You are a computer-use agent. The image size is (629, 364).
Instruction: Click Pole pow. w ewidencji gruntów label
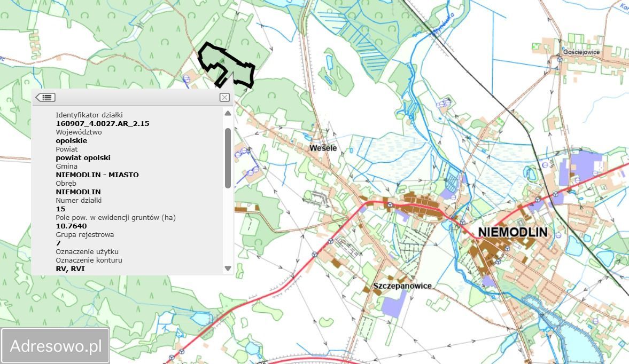pyautogui.click(x=115, y=218)
